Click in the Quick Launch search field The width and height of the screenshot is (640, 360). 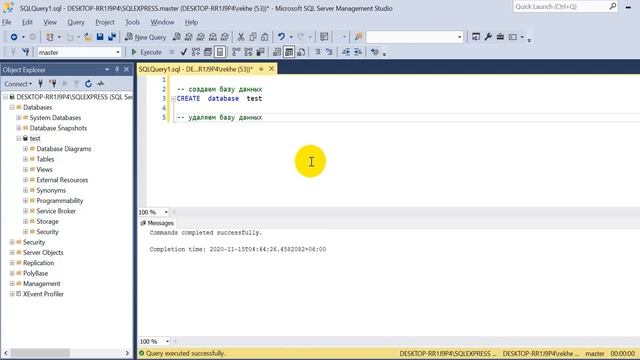[x=561, y=6]
